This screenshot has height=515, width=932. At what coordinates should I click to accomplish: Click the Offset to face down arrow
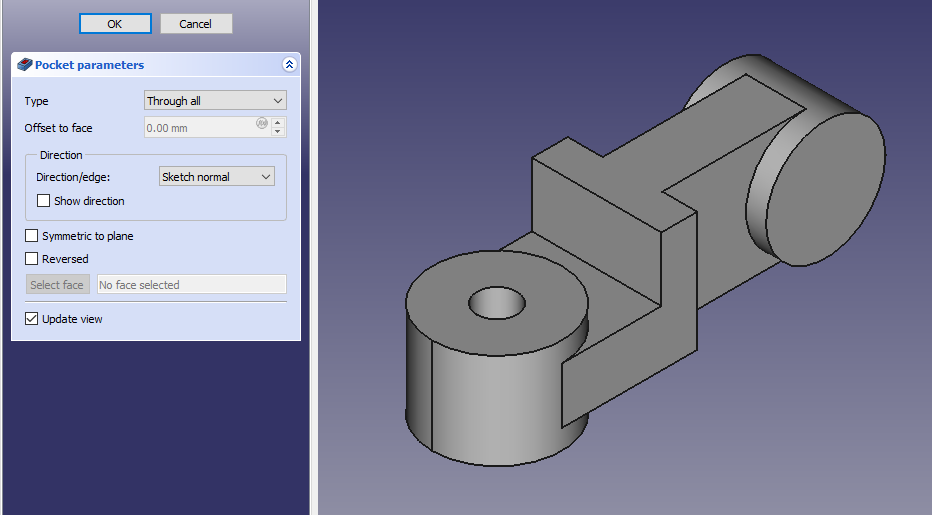pyautogui.click(x=278, y=132)
